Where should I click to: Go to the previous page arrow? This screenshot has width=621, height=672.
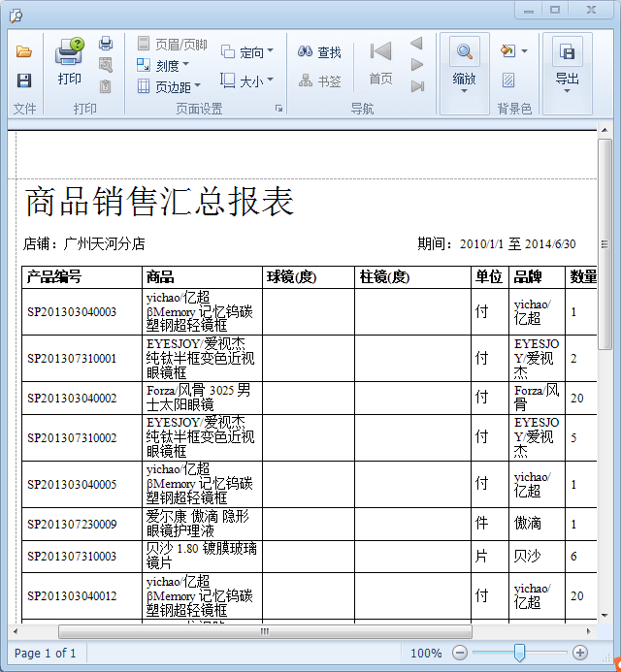point(416,43)
